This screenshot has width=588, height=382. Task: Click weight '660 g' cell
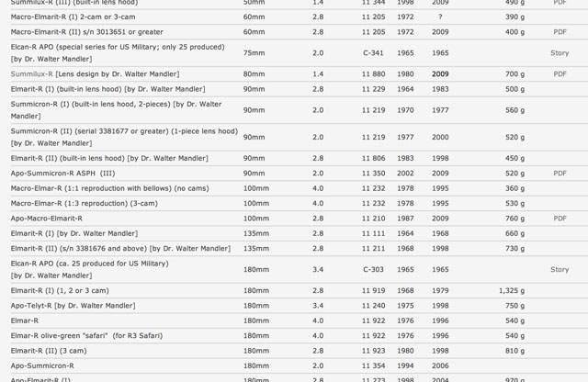pyautogui.click(x=514, y=233)
